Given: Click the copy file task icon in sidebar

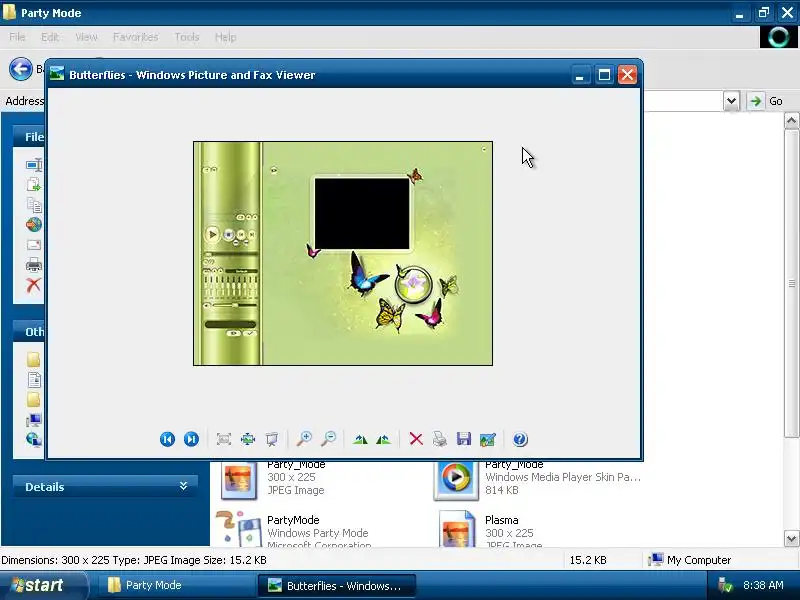Looking at the screenshot, I should coord(34,205).
